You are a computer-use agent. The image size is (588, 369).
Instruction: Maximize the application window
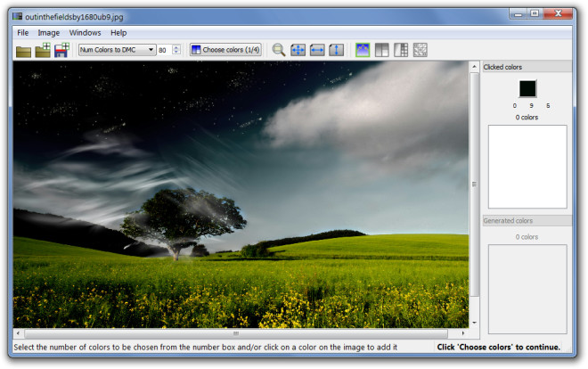pyautogui.click(x=535, y=14)
